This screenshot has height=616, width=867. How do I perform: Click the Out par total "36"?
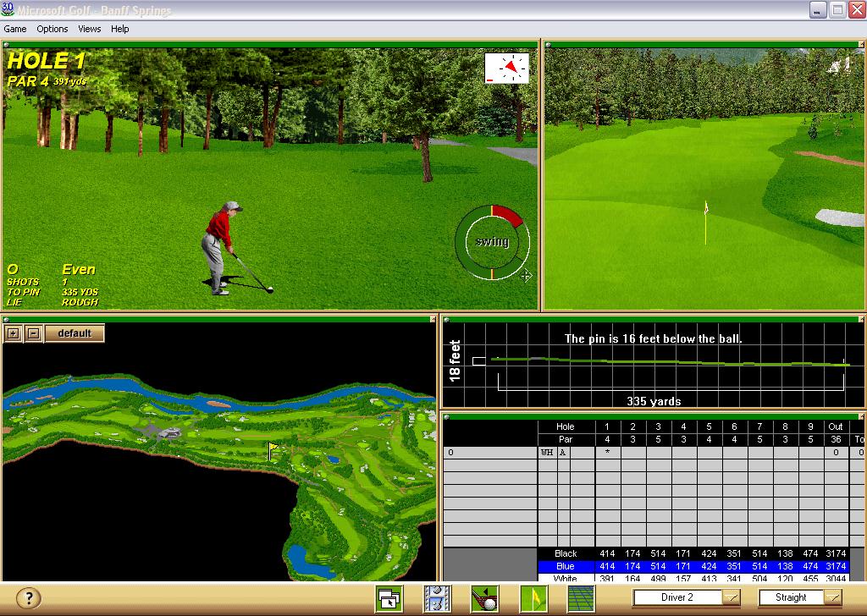click(836, 439)
